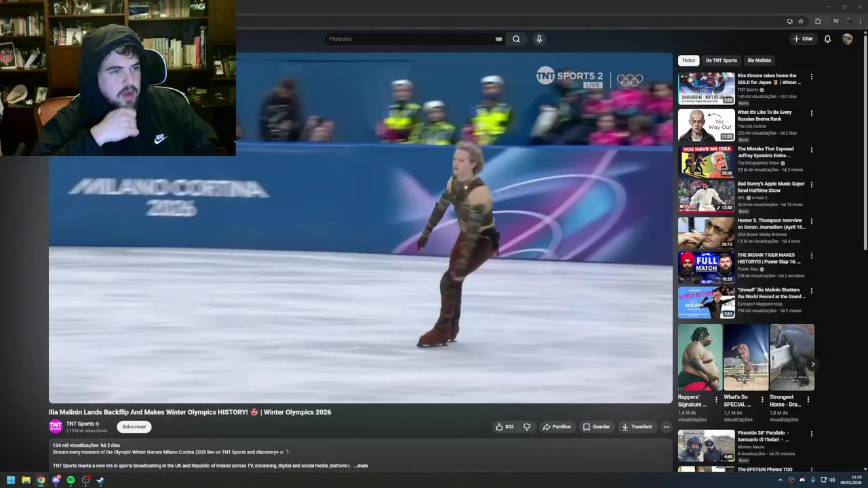The image size is (868, 488).
Task: Open TNT Sports channel name link
Action: pos(80,424)
